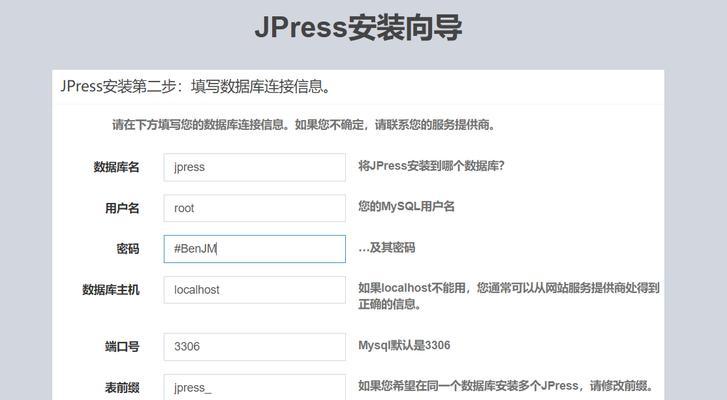Click the localhost不能用 help text
Screen dimensions: 727x400
click(x=509, y=296)
